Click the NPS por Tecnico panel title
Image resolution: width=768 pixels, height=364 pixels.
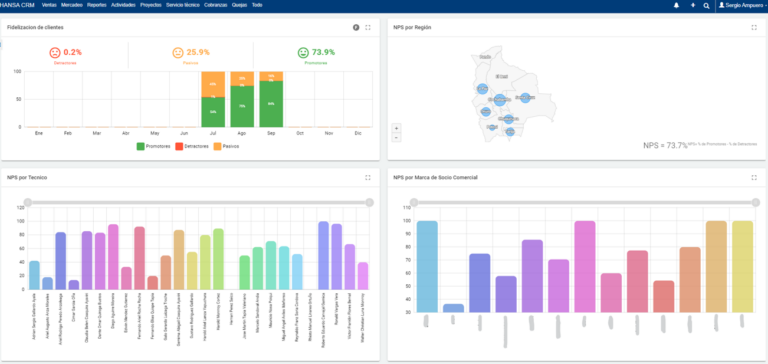click(27, 178)
